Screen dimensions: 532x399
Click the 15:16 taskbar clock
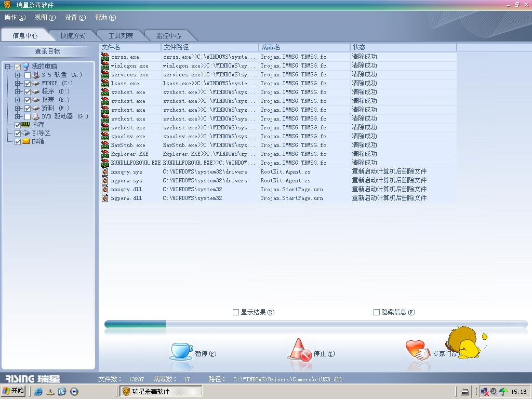[519, 392]
